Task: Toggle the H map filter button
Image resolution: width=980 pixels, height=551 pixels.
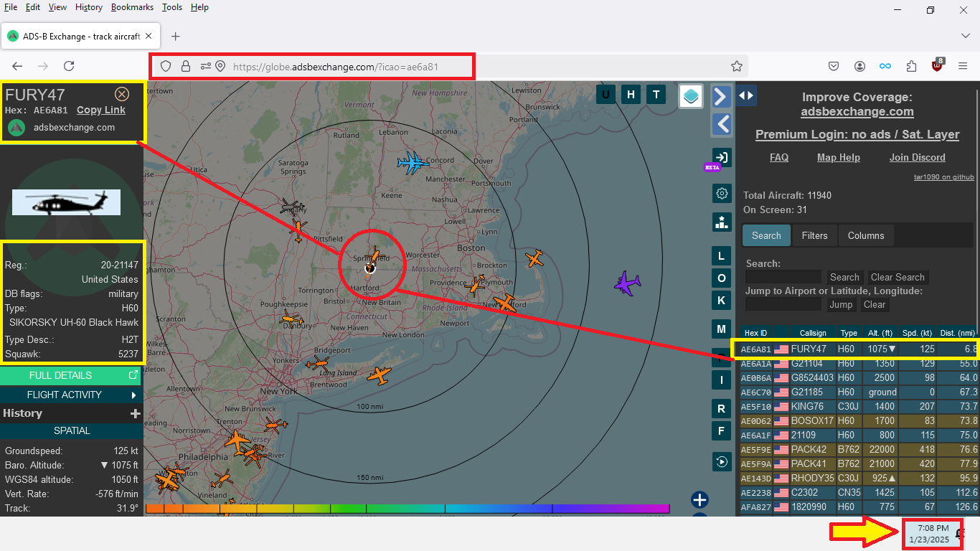Action: pyautogui.click(x=631, y=94)
